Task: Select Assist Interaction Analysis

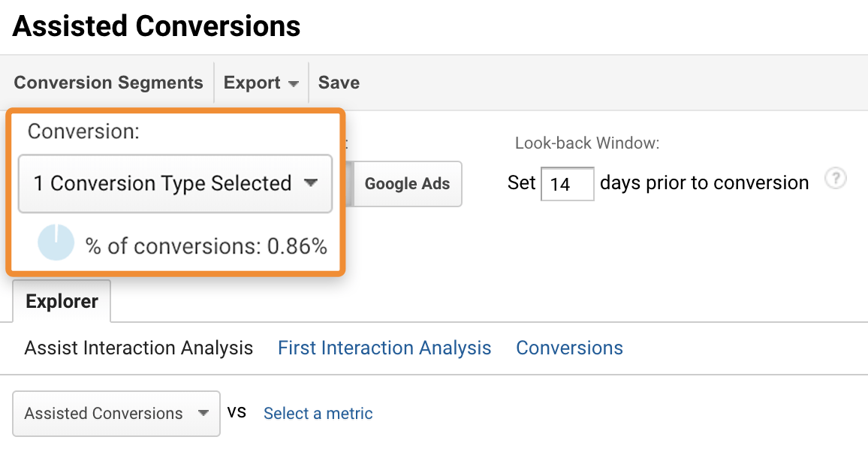Action: [138, 348]
